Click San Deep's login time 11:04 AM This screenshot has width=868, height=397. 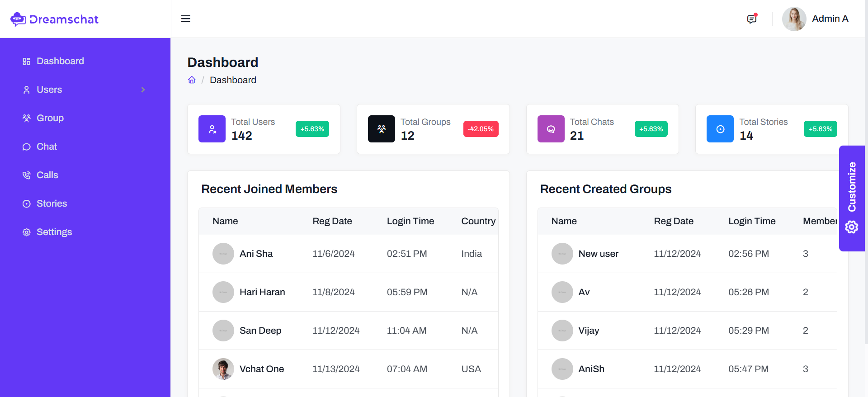pos(406,331)
